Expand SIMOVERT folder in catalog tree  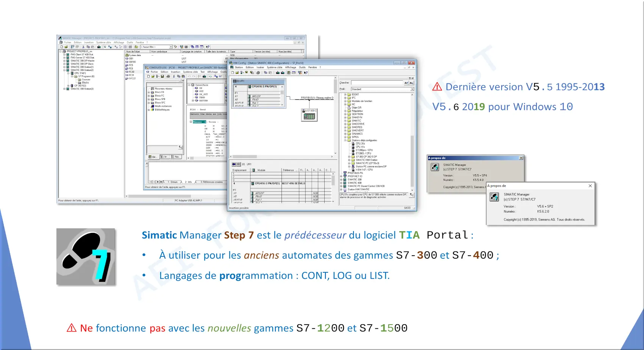pyautogui.click(x=345, y=131)
